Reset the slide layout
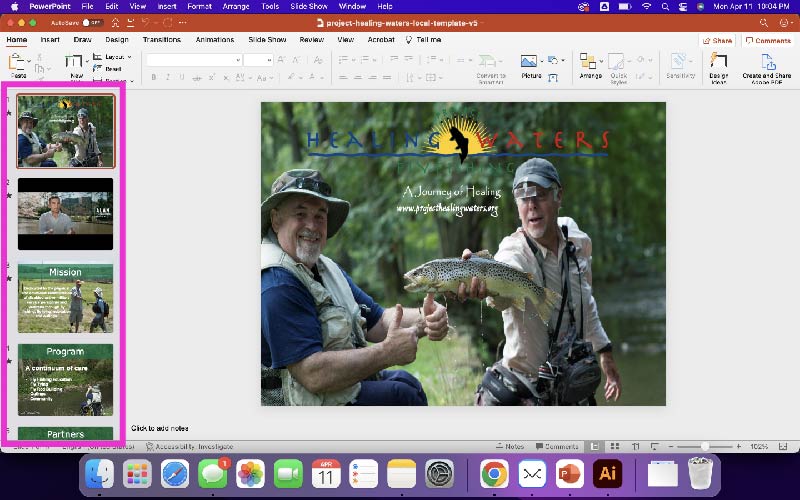 coord(107,68)
